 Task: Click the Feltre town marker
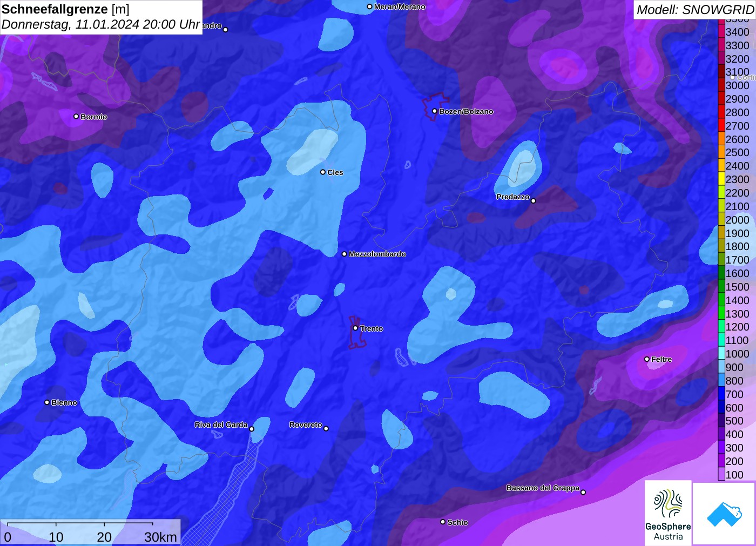point(647,359)
